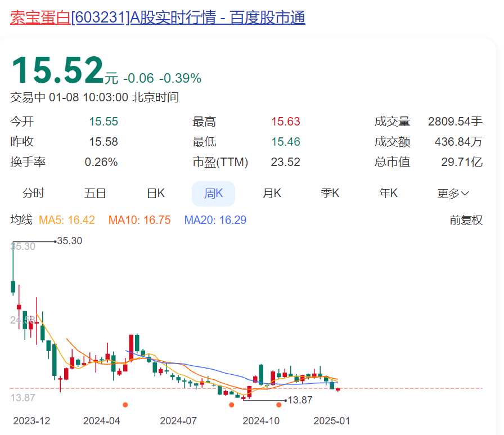This screenshot has width=504, height=435.
Task: Click the 13.87 low price marker label
Action: (300, 400)
